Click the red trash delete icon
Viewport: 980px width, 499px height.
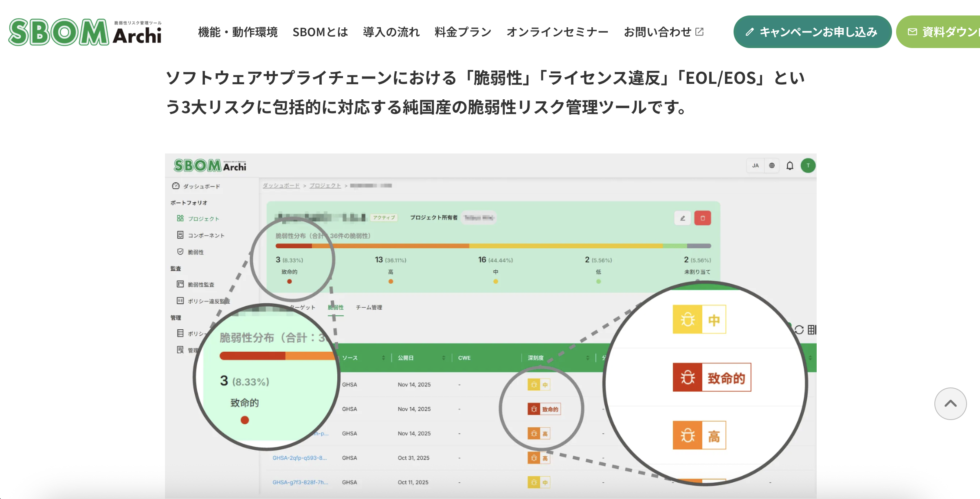(x=702, y=218)
